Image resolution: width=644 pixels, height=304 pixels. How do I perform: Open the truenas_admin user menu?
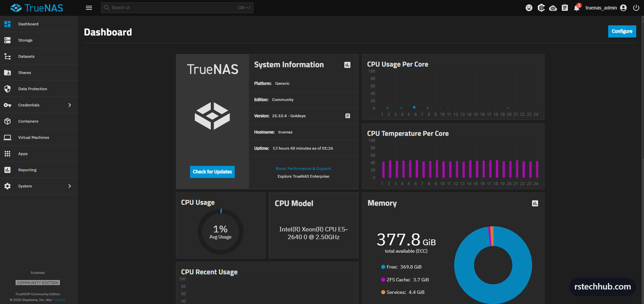pos(606,8)
